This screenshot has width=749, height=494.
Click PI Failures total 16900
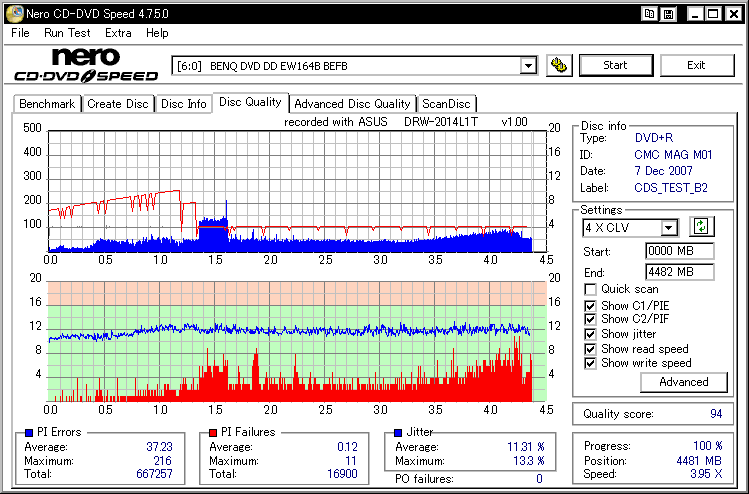pos(342,474)
